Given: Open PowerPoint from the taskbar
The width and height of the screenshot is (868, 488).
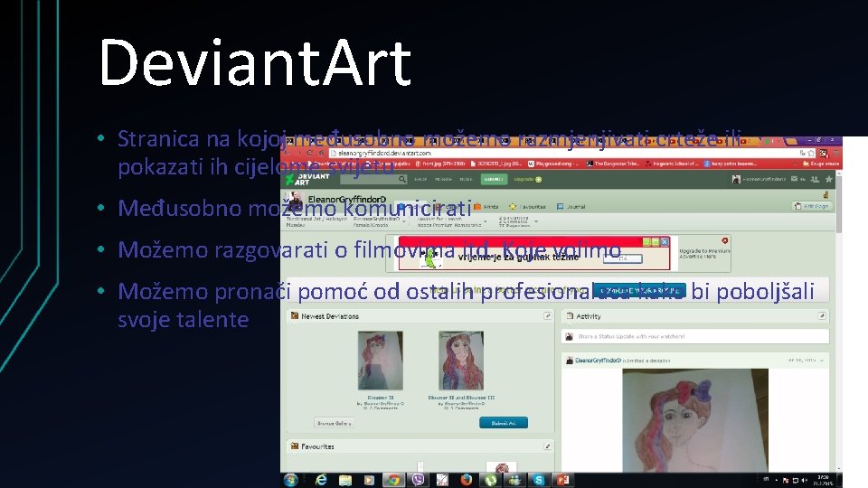Looking at the screenshot, I should [563, 480].
